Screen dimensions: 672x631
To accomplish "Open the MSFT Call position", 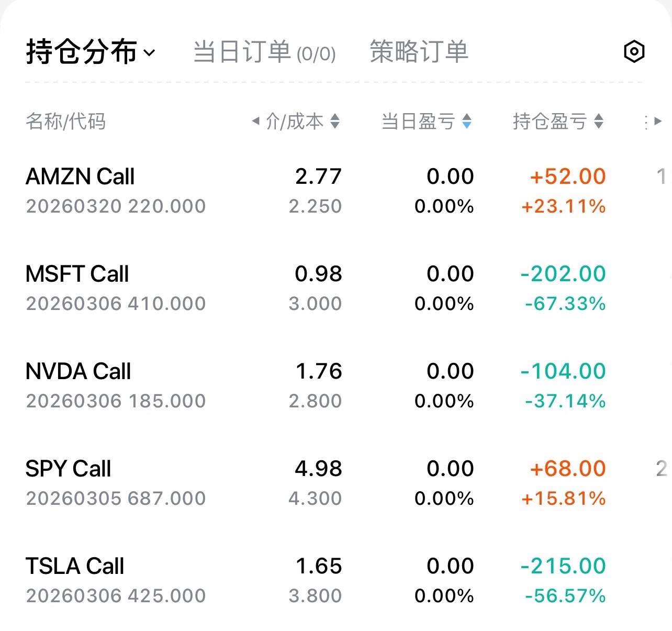I will coord(77,274).
